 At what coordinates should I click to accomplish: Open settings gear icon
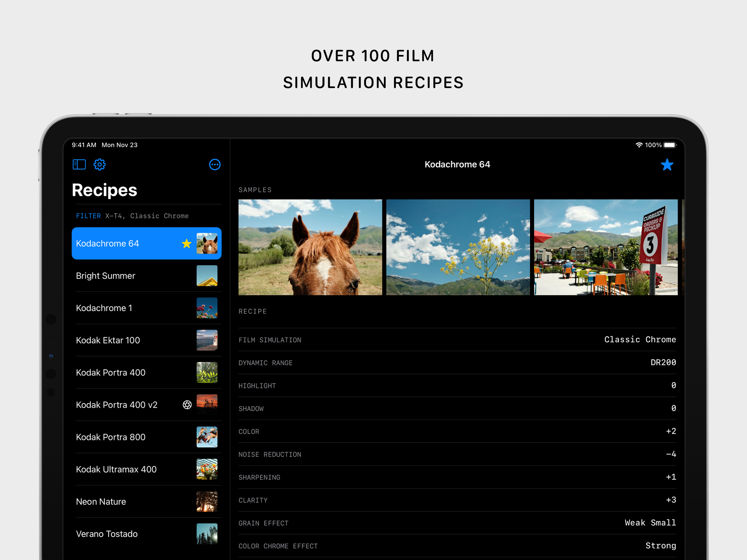click(x=100, y=165)
